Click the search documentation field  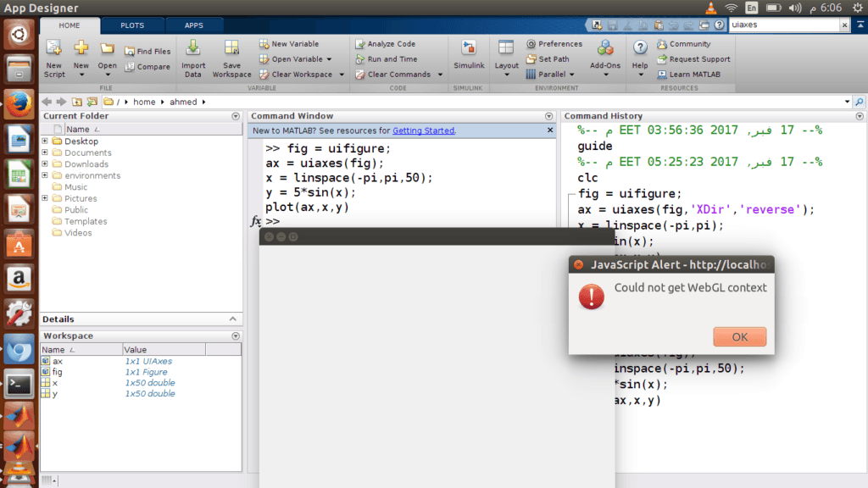coord(782,25)
